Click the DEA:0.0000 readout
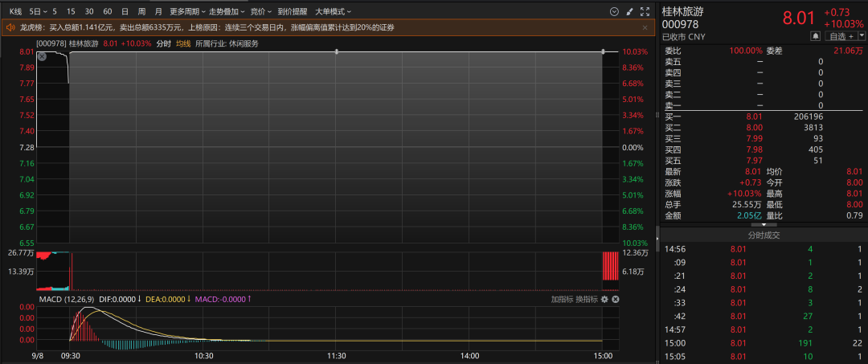The height and width of the screenshot is (364, 868). point(168,299)
